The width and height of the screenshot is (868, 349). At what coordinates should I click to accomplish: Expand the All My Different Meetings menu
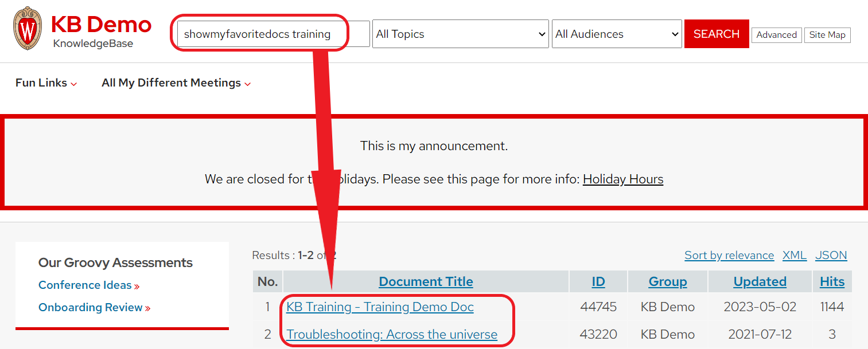pos(176,83)
